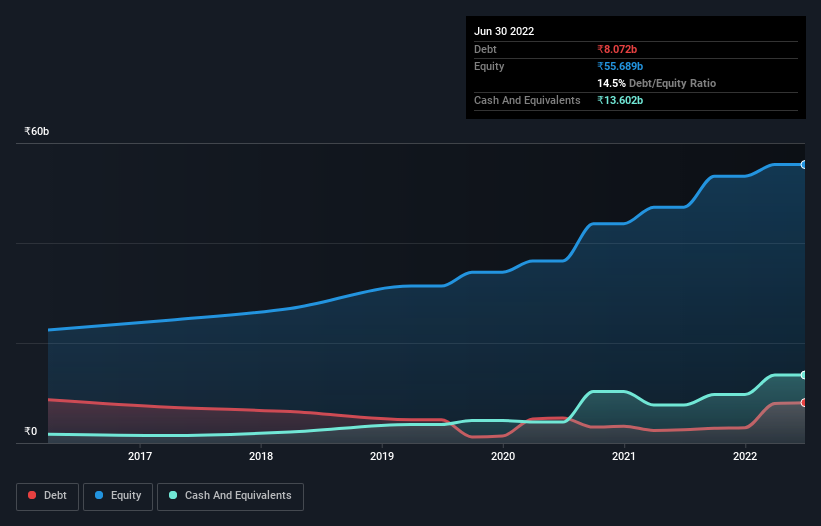Click the 14.5% Debt/Equity Ratio text

point(657,83)
